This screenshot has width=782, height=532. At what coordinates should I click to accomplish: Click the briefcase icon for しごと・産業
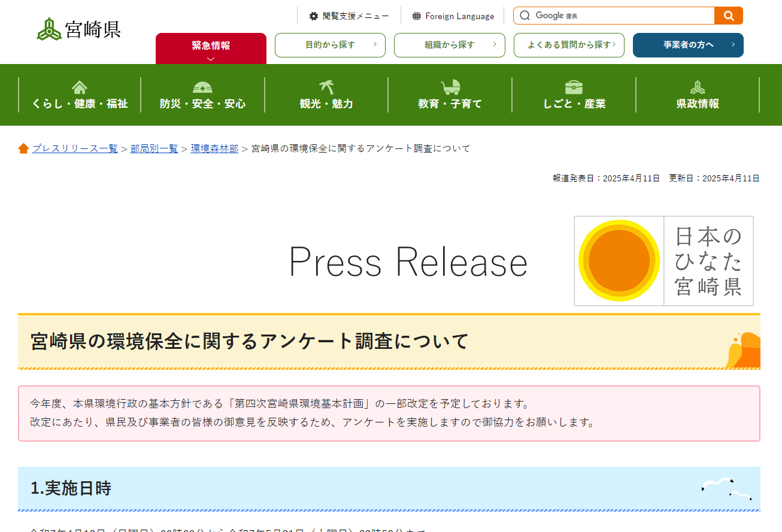(574, 87)
